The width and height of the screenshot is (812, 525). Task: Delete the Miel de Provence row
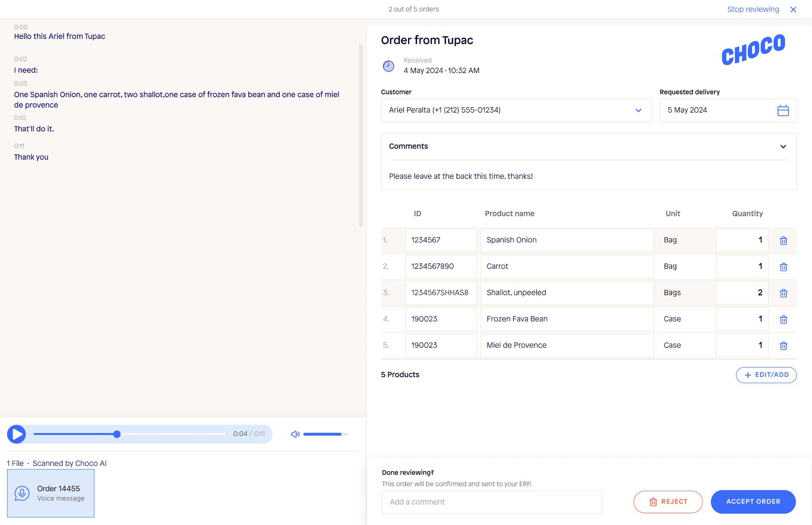pos(783,346)
